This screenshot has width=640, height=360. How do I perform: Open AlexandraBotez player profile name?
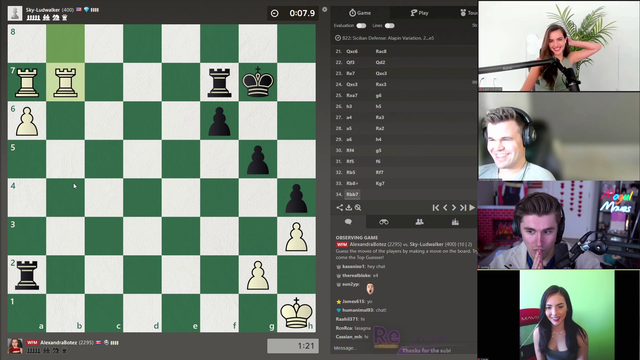point(58,342)
